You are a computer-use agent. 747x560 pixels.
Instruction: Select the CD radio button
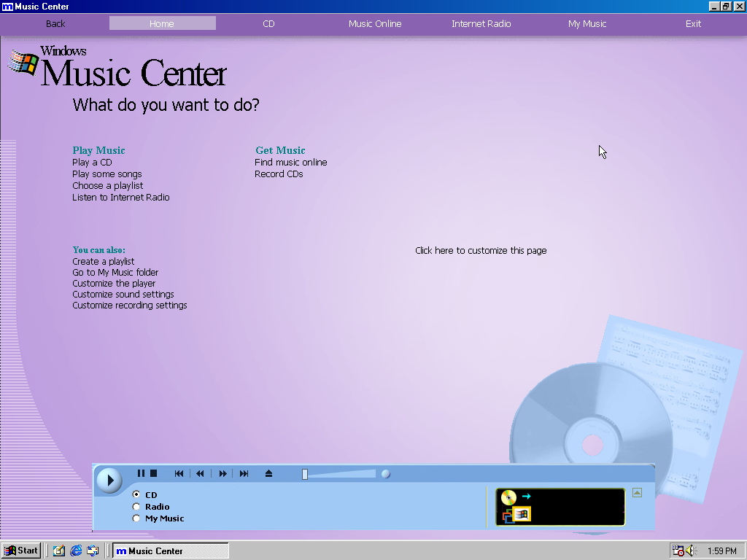[x=136, y=495]
